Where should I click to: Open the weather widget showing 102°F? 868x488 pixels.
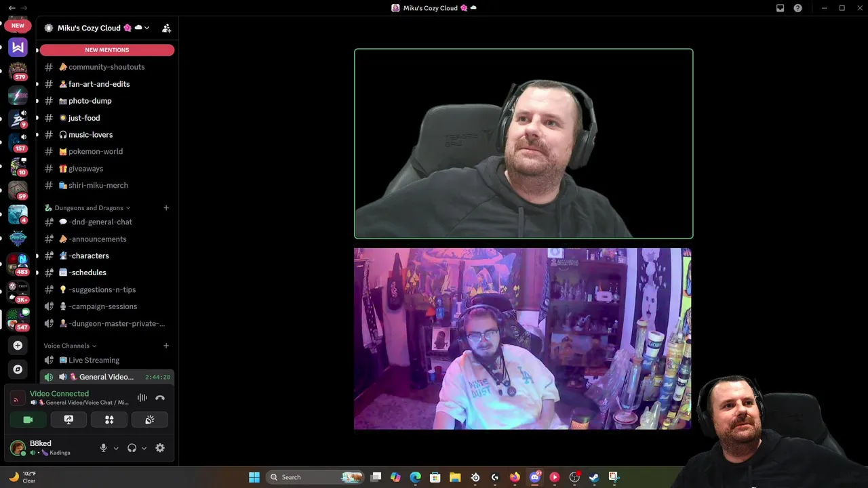(x=22, y=477)
